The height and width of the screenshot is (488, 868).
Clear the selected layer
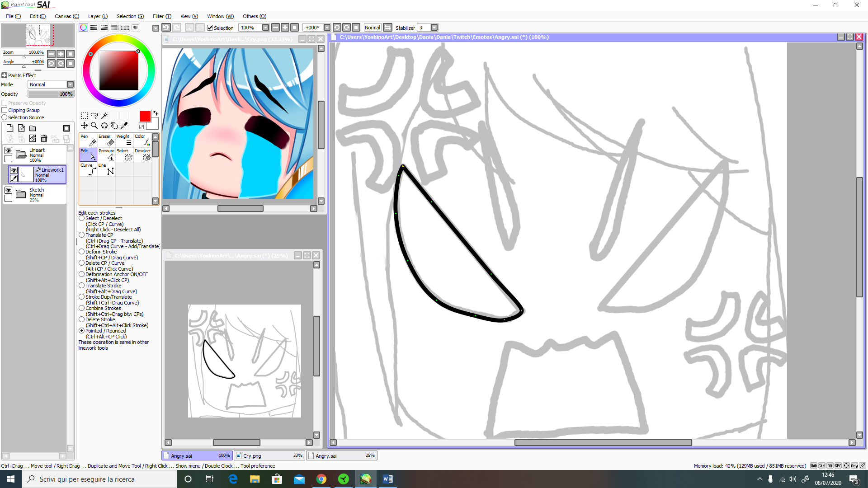click(33, 139)
